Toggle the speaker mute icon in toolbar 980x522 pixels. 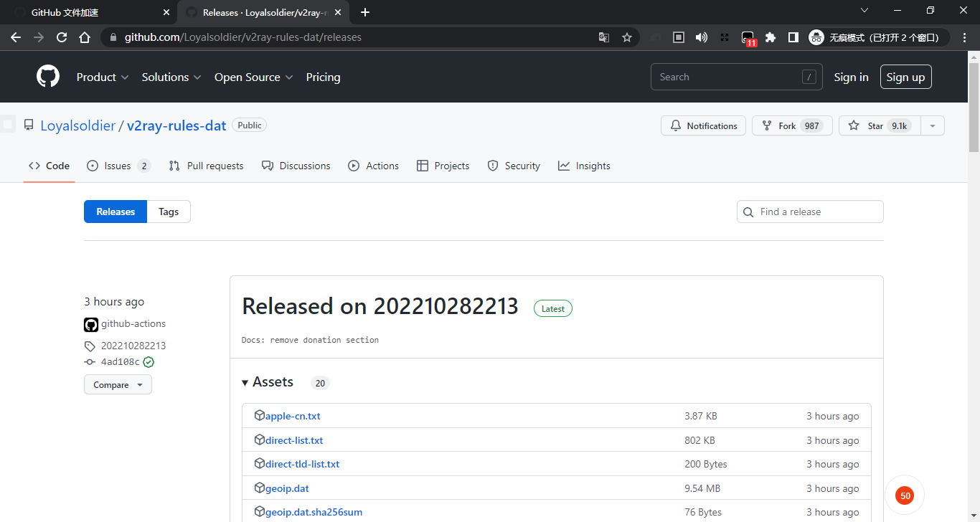pos(701,37)
